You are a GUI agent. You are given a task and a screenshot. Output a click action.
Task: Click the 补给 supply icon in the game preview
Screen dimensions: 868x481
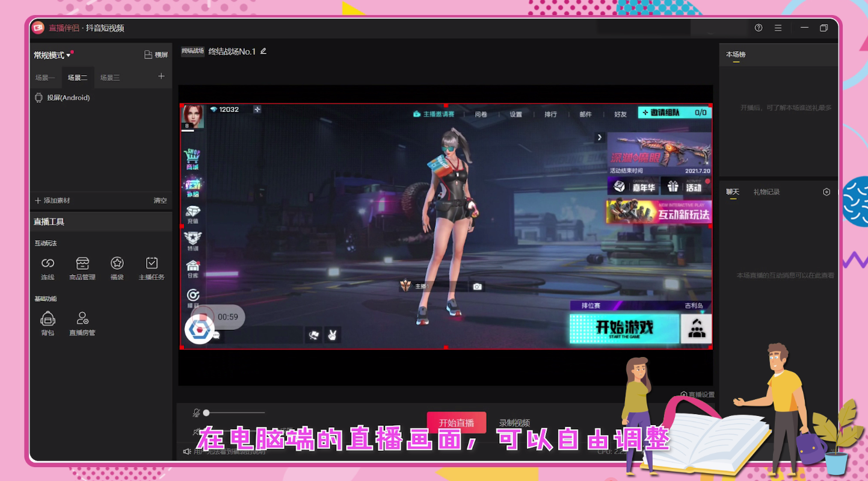pos(192,187)
